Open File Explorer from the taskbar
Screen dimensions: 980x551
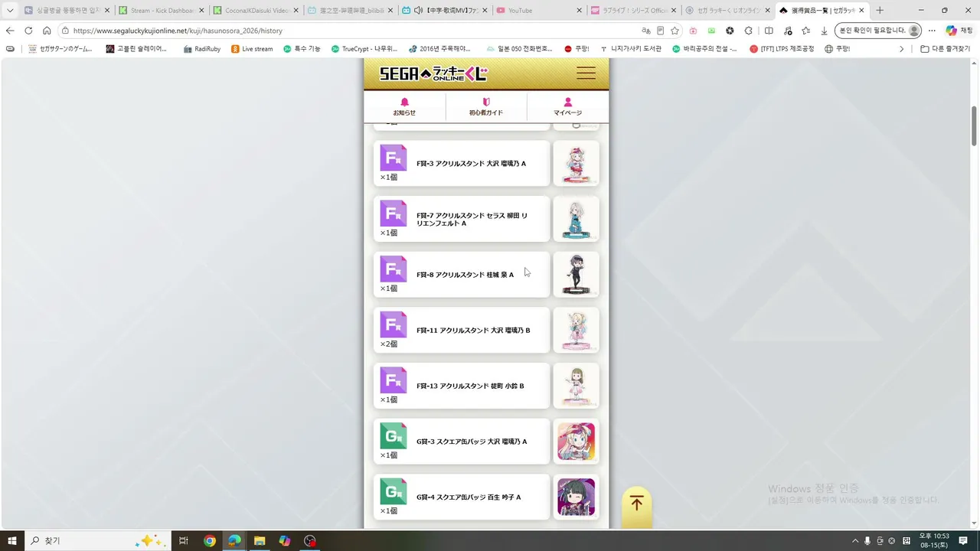pyautogui.click(x=260, y=541)
